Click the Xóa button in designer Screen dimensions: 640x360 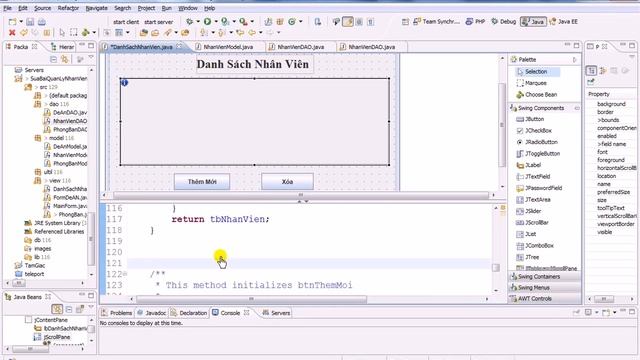click(287, 182)
